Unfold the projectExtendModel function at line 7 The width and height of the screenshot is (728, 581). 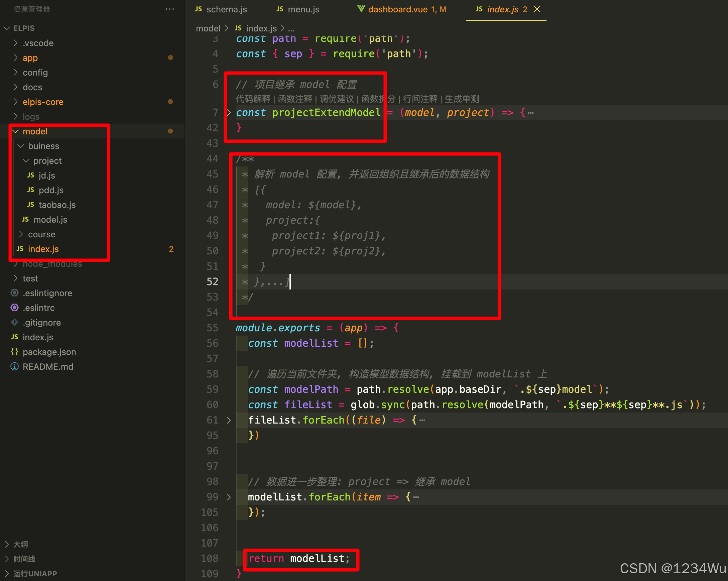coord(229,112)
